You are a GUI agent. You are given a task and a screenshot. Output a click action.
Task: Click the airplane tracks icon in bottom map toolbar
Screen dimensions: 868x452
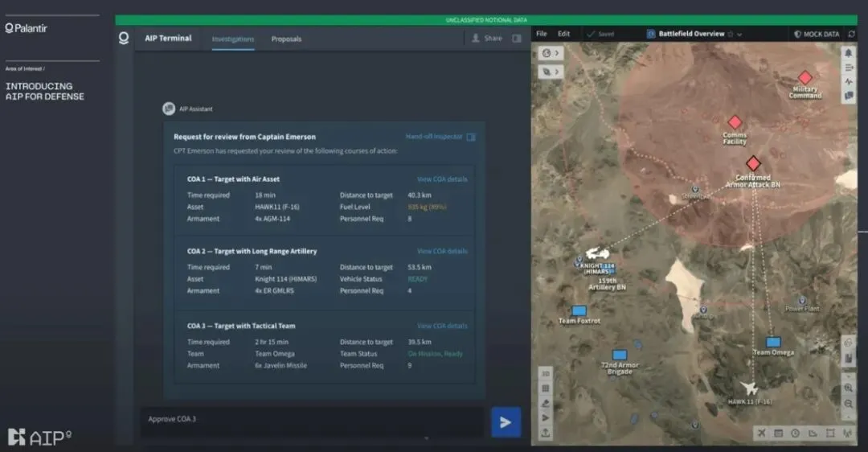point(762,434)
